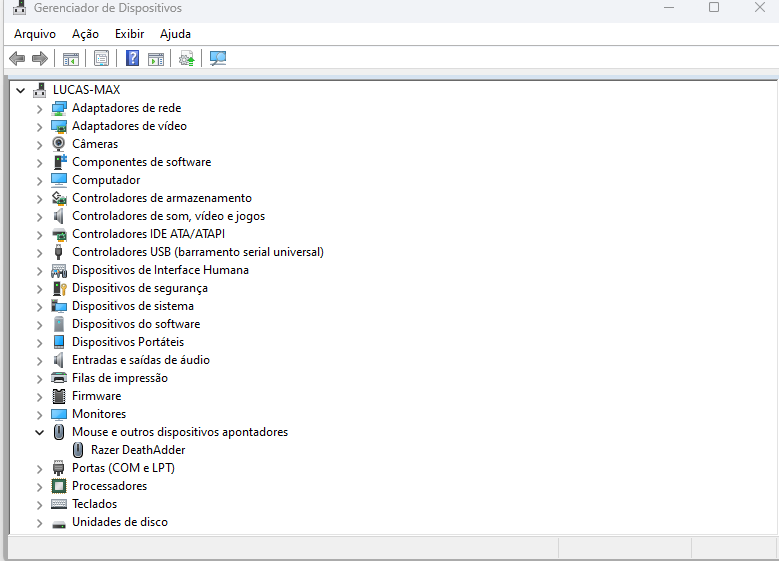Select Dispositivos de sistema label
779x561 pixels.
tap(133, 306)
